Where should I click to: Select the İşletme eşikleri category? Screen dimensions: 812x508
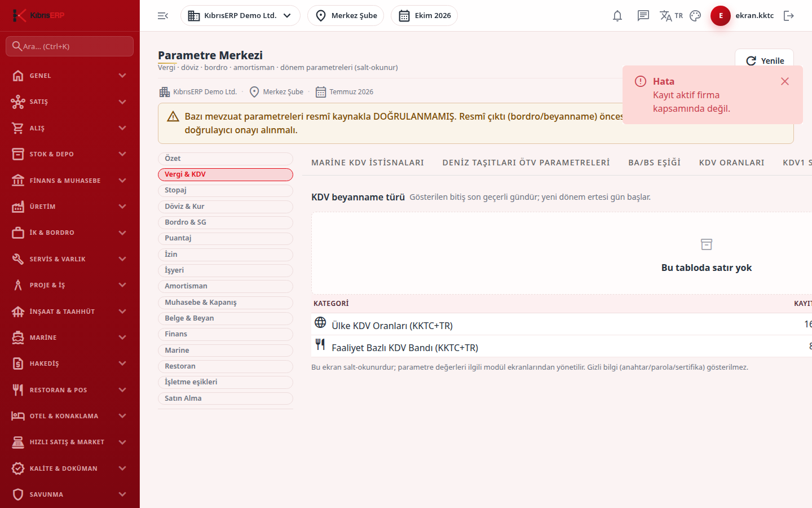pos(226,382)
